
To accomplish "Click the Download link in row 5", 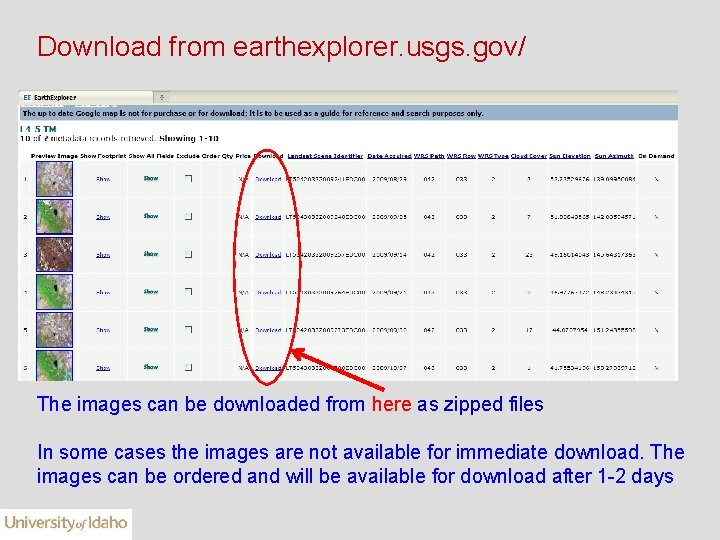I will pos(268,330).
